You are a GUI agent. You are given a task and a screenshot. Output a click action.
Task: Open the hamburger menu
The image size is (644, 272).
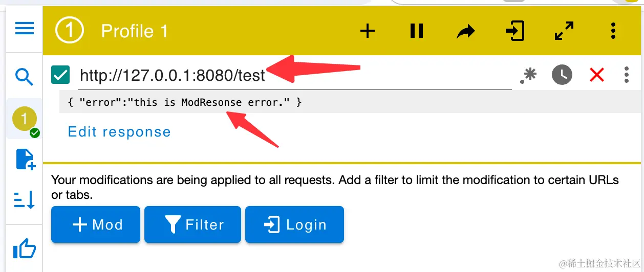tap(24, 28)
